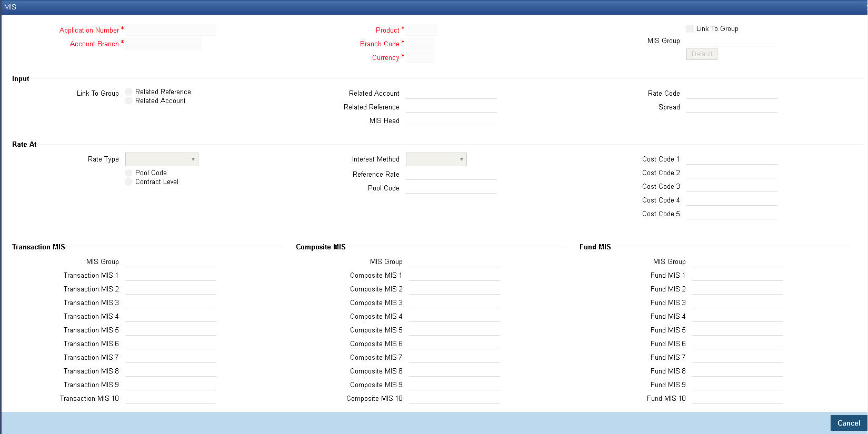
Task: Click the Transaction MIS Group field
Action: [x=171, y=261]
